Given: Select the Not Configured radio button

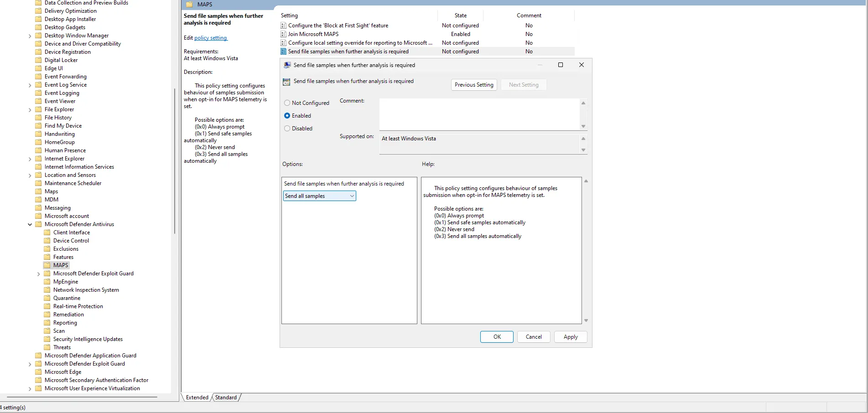Looking at the screenshot, I should tap(287, 103).
